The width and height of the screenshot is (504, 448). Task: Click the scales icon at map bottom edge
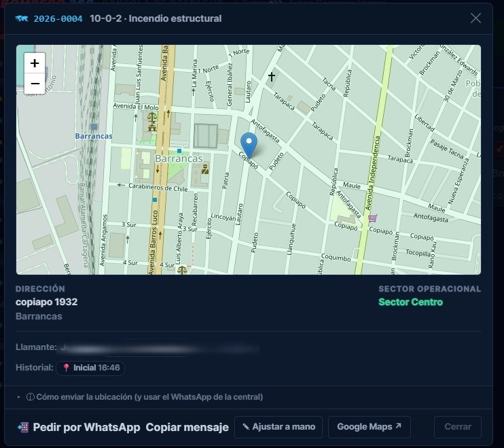tap(182, 269)
